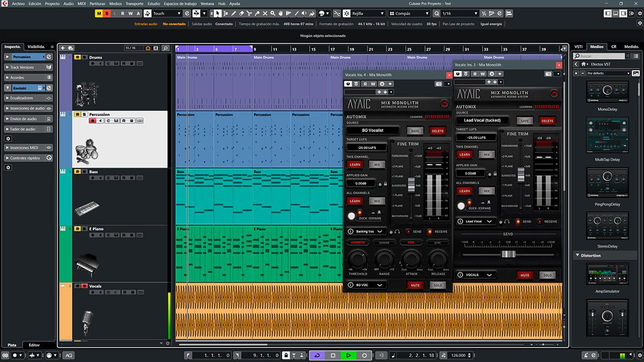
Task: Click the Stop transport button
Action: coord(333,355)
